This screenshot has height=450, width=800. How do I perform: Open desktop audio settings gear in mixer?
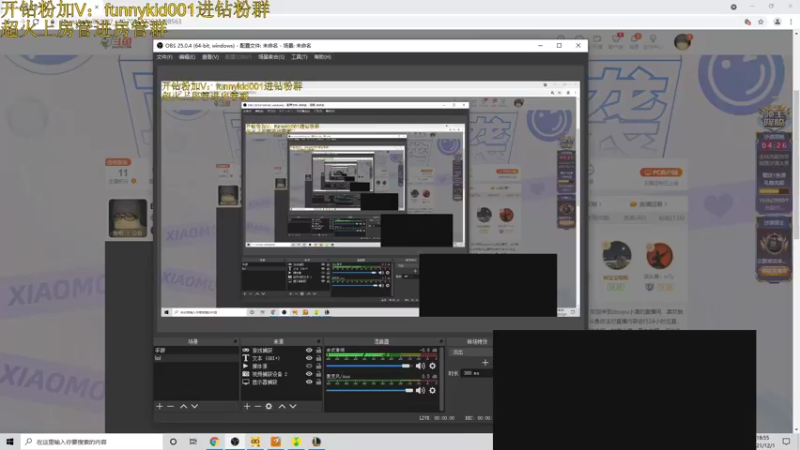[433, 366]
